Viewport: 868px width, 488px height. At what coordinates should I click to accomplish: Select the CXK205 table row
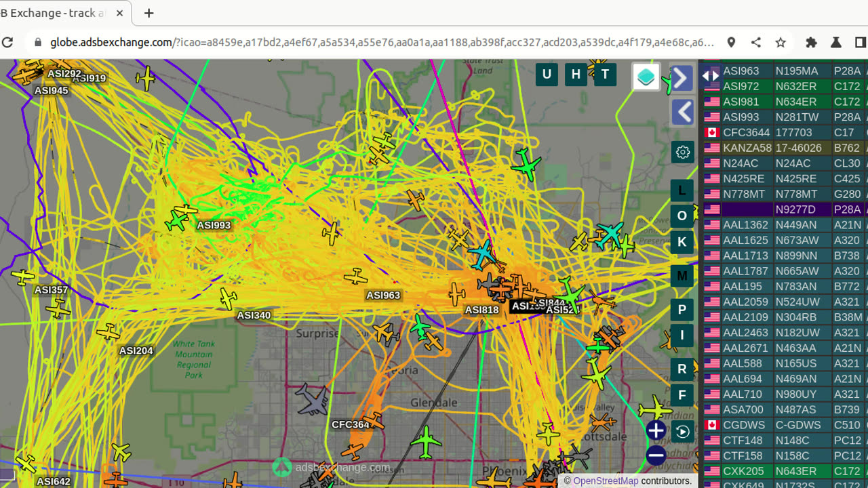[785, 471]
